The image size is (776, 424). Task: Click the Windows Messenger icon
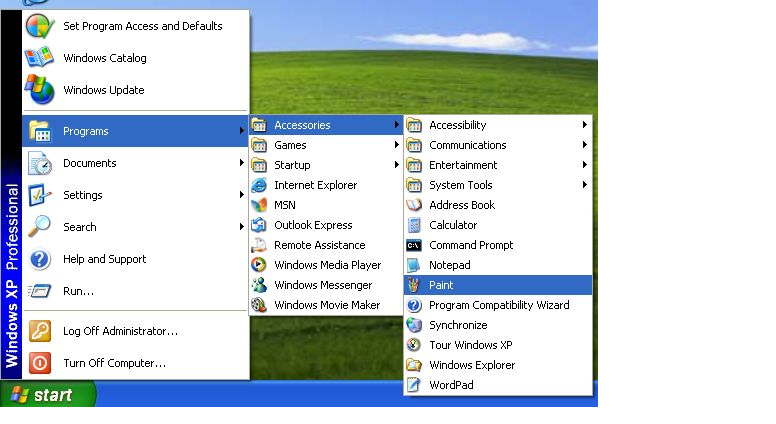pyautogui.click(x=259, y=285)
